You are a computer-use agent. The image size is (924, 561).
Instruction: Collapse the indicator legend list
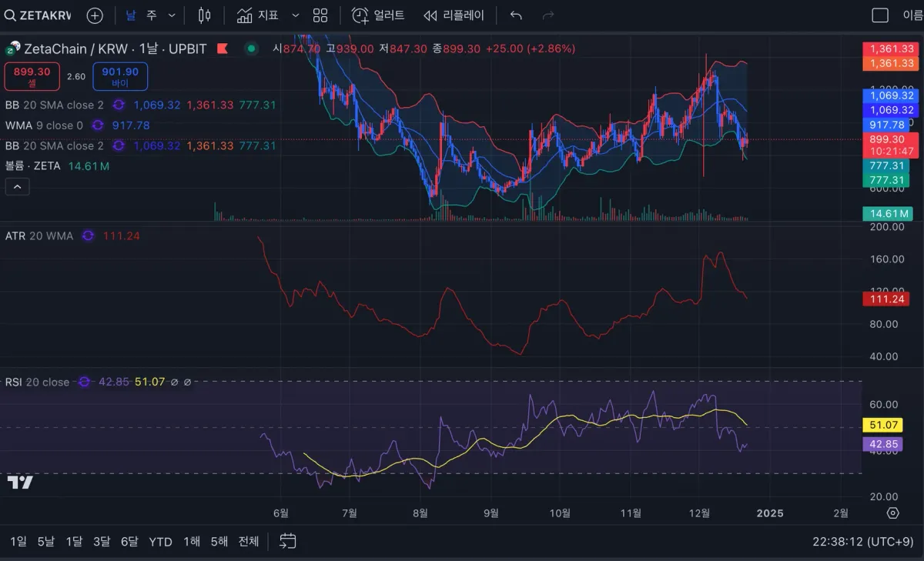(17, 186)
